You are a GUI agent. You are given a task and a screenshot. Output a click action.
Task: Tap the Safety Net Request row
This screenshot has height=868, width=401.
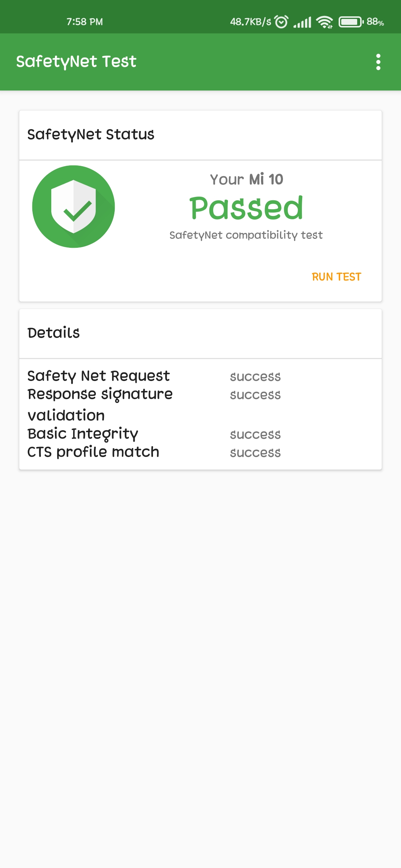(x=200, y=376)
